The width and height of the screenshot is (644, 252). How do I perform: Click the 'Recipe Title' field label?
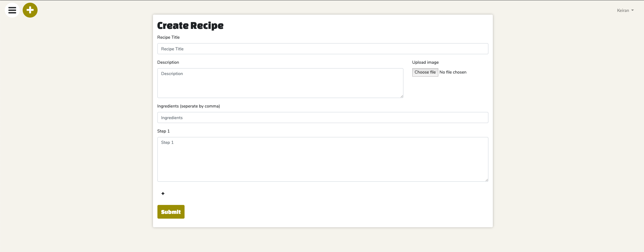pyautogui.click(x=168, y=37)
